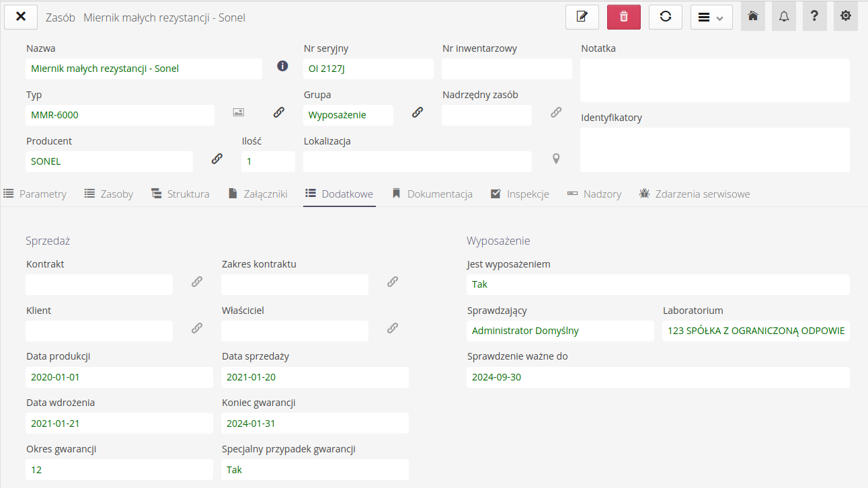Open the Załączniki tab
The height and width of the screenshot is (488, 868).
[x=258, y=194]
